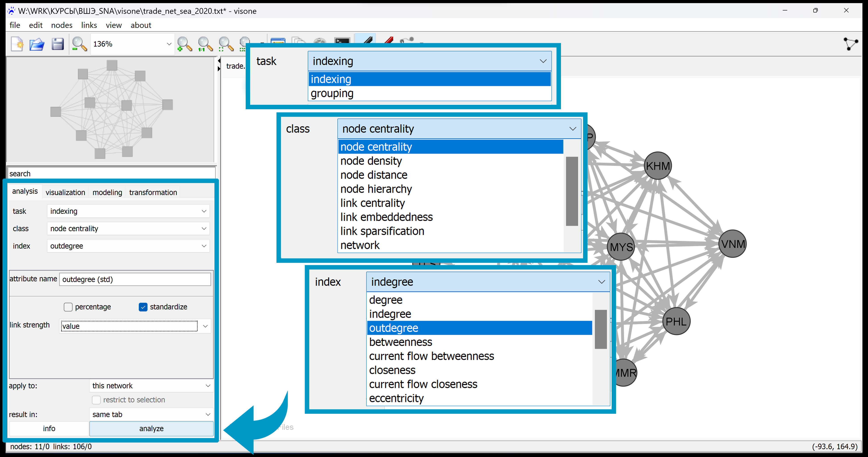Choose 'link embeddedness' in the enlarged class list
Viewport: 868px width, 457px height.
point(451,217)
